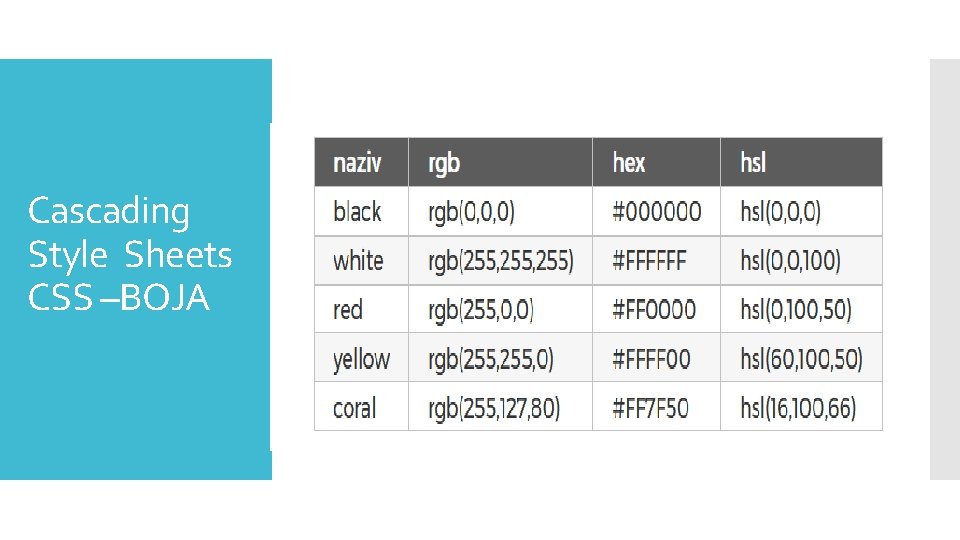This screenshot has width=960, height=540.
Task: Select the #000000 hex value
Action: click(x=655, y=212)
